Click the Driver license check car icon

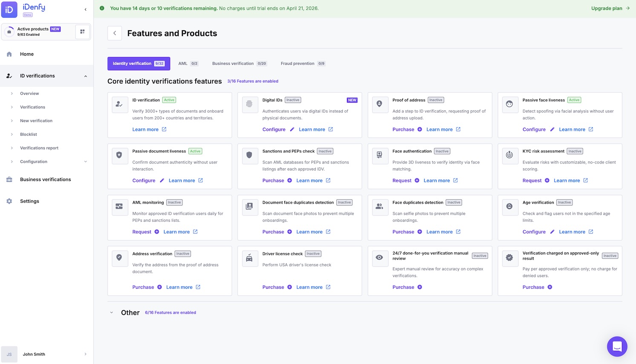coord(249,258)
